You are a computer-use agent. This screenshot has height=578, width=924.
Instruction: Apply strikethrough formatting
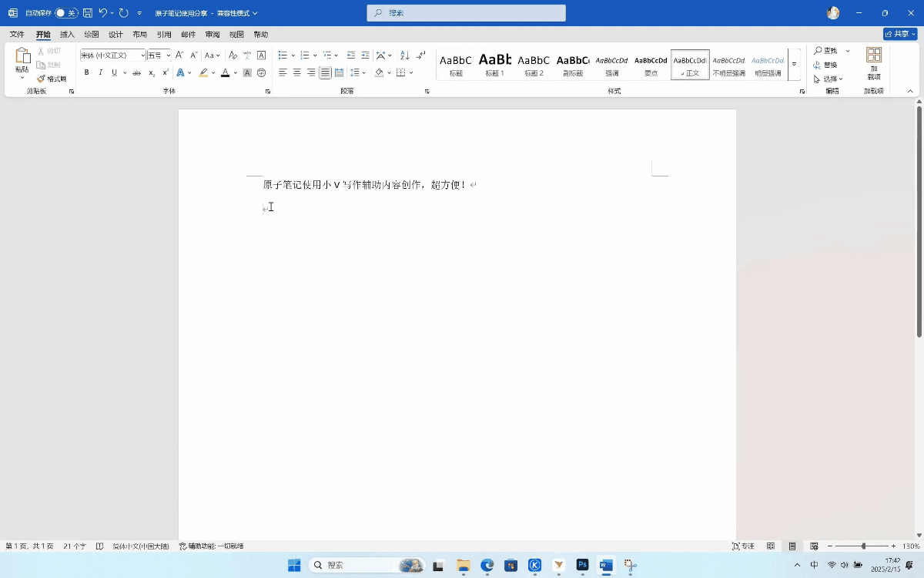[136, 72]
